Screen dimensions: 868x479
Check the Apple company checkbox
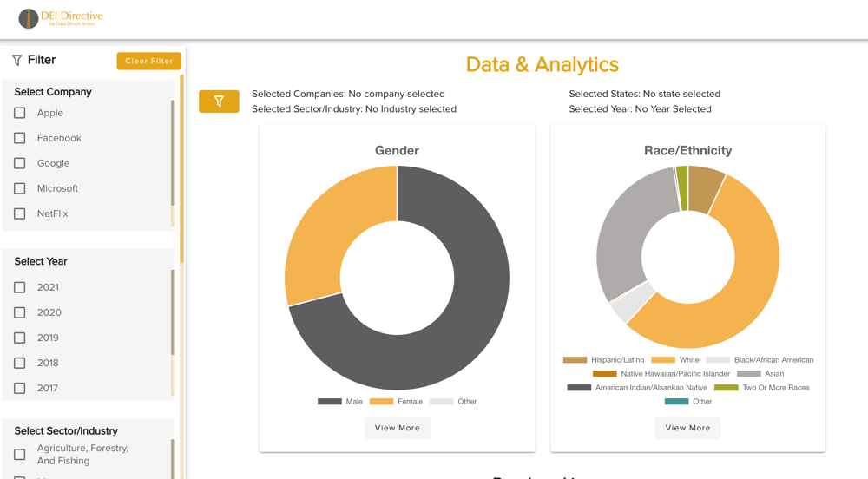(x=20, y=113)
